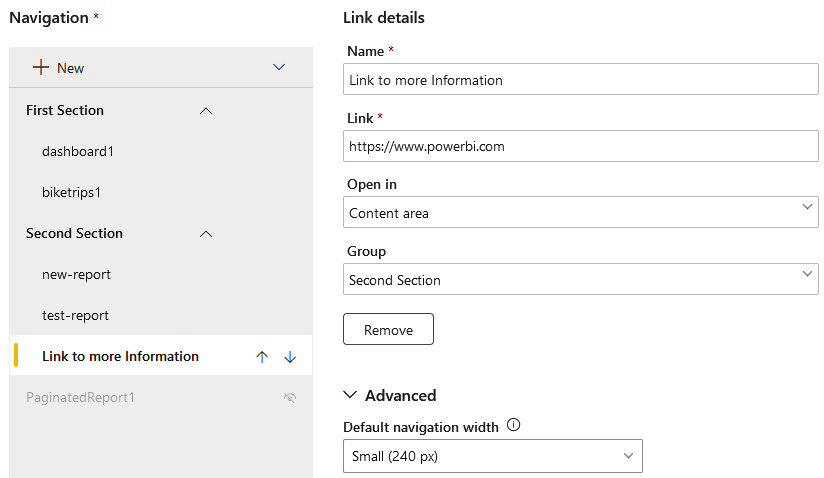Collapse the Advanced section

click(x=351, y=395)
